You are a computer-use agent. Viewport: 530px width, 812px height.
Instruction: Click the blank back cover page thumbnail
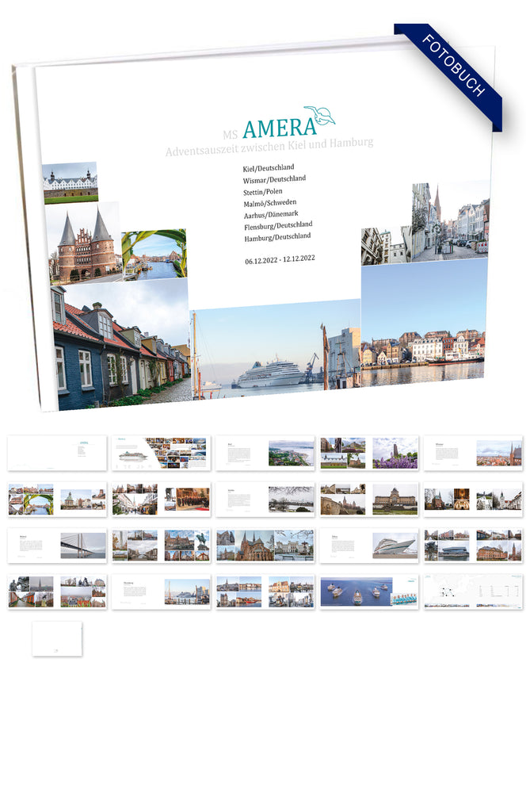tap(57, 638)
